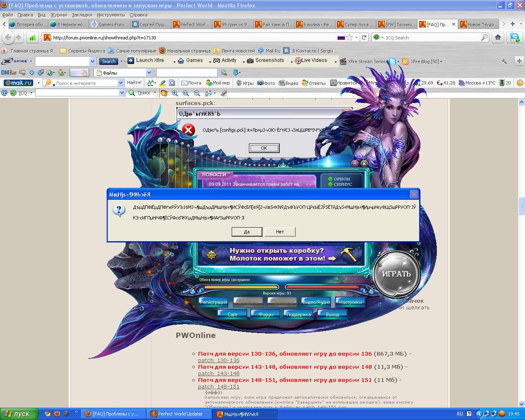Click the hammer banner in the updater
Image resolution: width=525 pixels, height=420 pixels.
point(282,254)
